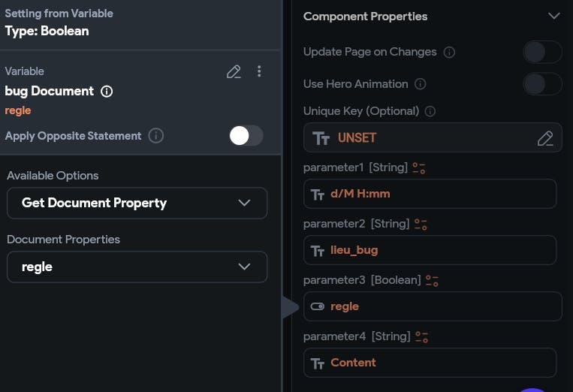Click the parameter4 Content value field

430,363
